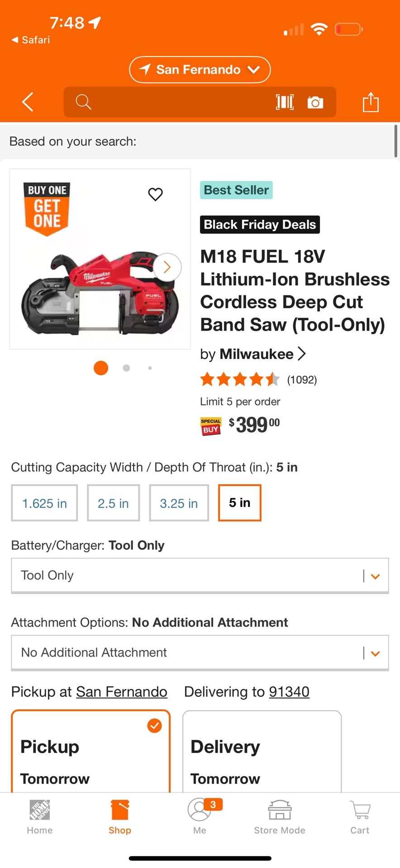This screenshot has width=400, height=868.
Task: Select the 3.25 in cutting capacity
Action: (x=179, y=503)
